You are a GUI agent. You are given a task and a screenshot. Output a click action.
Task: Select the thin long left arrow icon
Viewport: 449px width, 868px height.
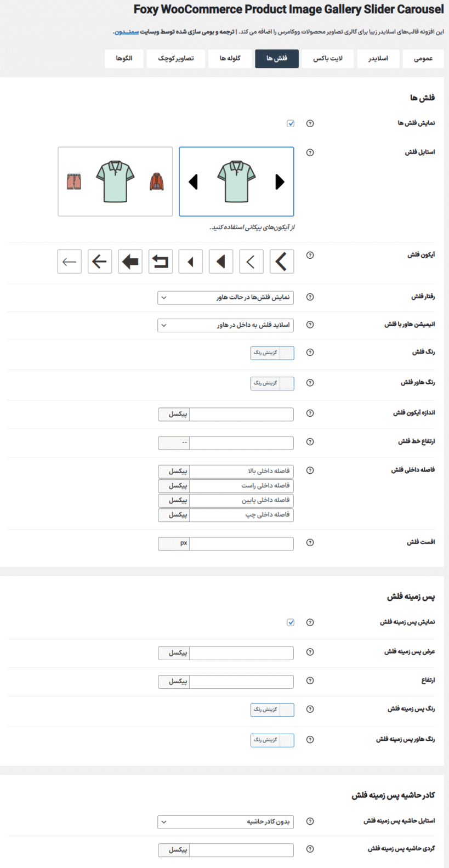tap(70, 262)
